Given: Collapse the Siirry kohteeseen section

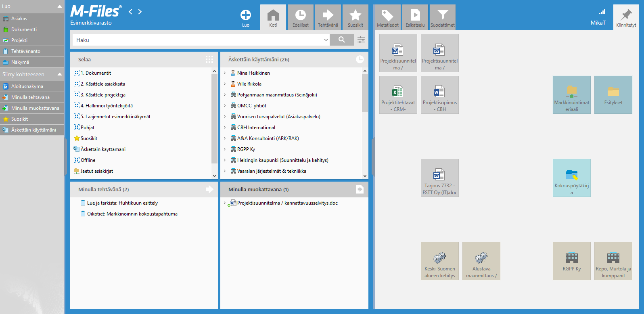Looking at the screenshot, I should [x=60, y=74].
